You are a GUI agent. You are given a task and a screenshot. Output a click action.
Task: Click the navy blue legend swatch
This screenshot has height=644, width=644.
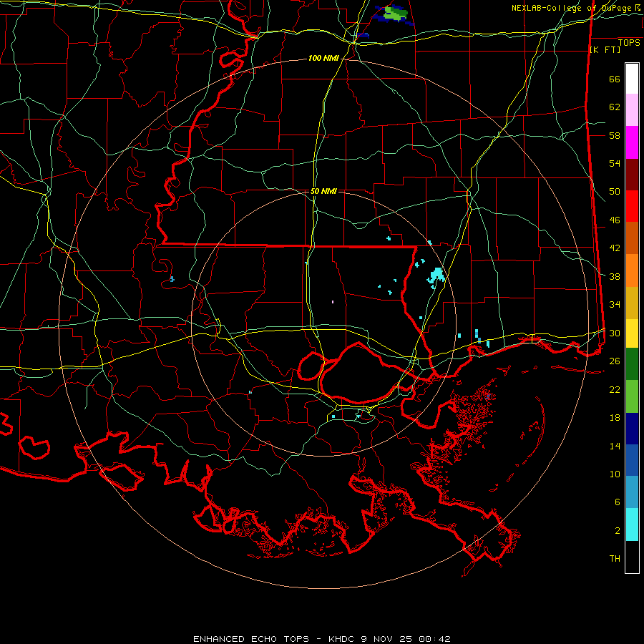(x=632, y=429)
